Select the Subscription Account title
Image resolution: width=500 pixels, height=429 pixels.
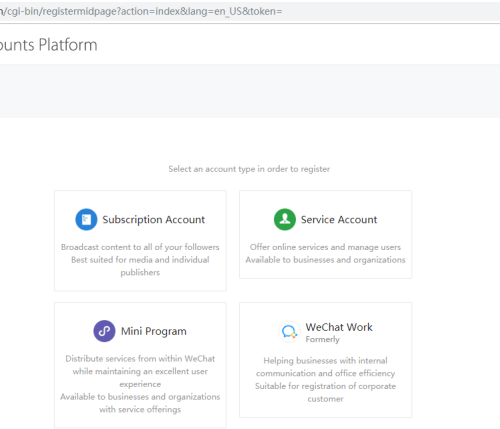click(153, 220)
